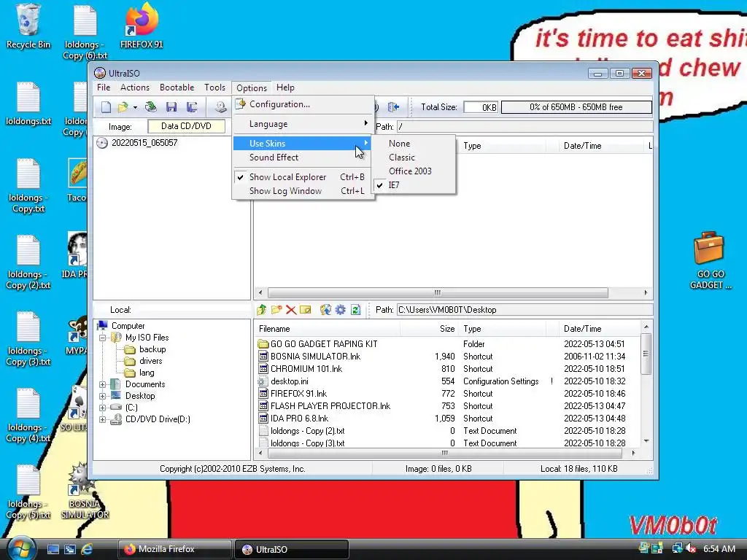Screen dimensions: 747x560
Task: Click the 20220515_065057 disc icon
Action: click(x=102, y=143)
